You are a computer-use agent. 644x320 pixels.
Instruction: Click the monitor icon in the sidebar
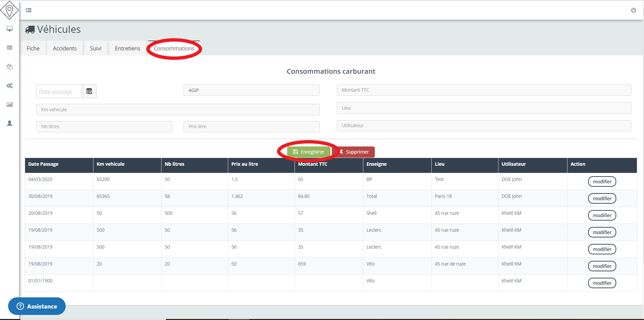point(9,29)
